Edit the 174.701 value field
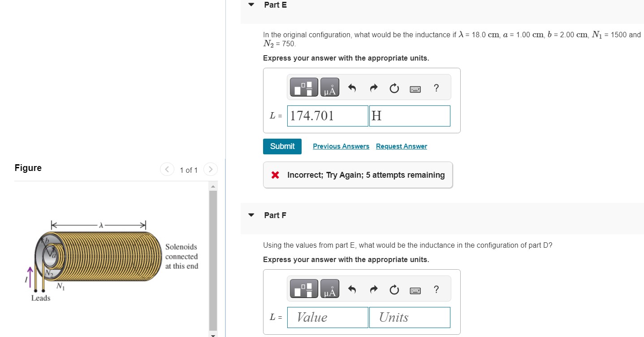The height and width of the screenshot is (337, 644). point(328,115)
